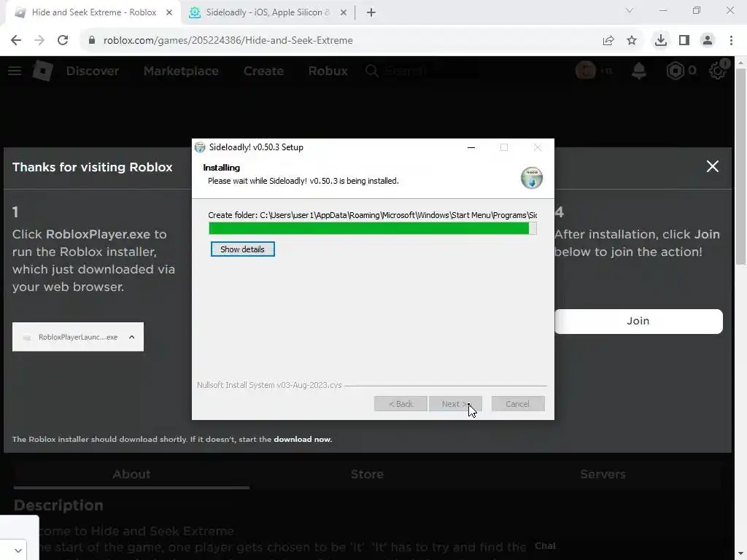The width and height of the screenshot is (747, 560).
Task: Switch to the Sideloadly browser tab
Action: [267, 12]
